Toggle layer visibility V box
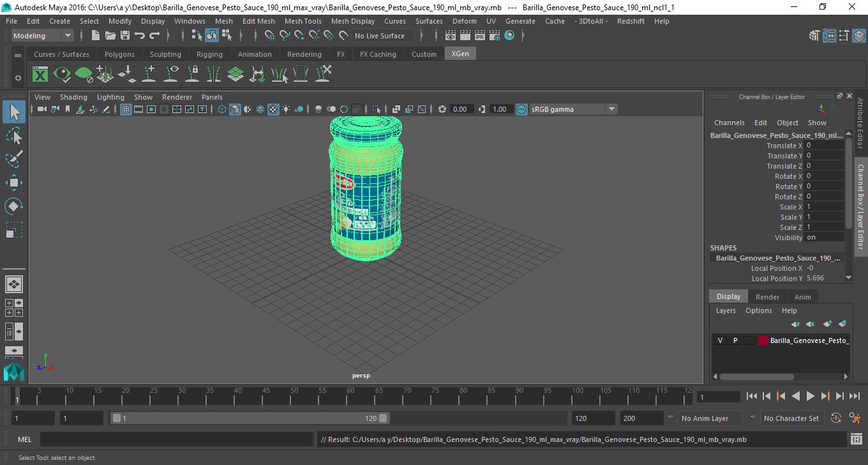Image resolution: width=868 pixels, height=465 pixels. point(720,340)
